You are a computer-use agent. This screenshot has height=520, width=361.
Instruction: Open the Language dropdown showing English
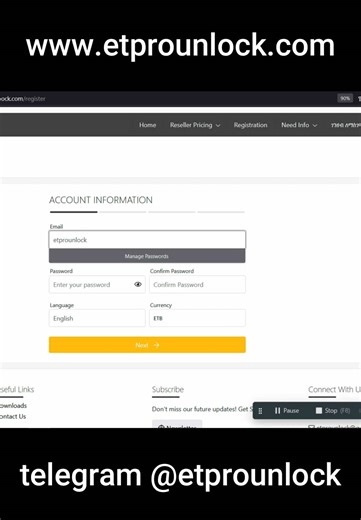coord(97,318)
